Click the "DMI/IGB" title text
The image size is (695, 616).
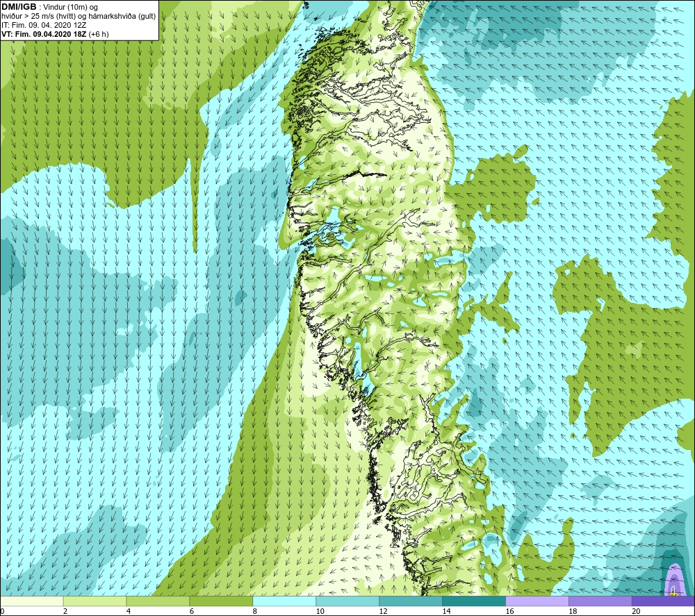[x=19, y=7]
